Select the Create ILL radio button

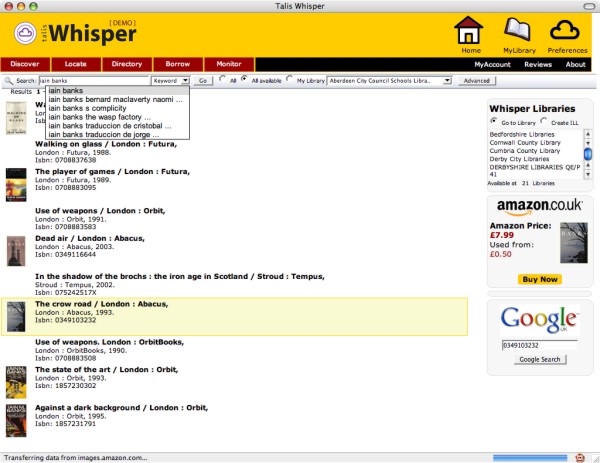tap(543, 121)
